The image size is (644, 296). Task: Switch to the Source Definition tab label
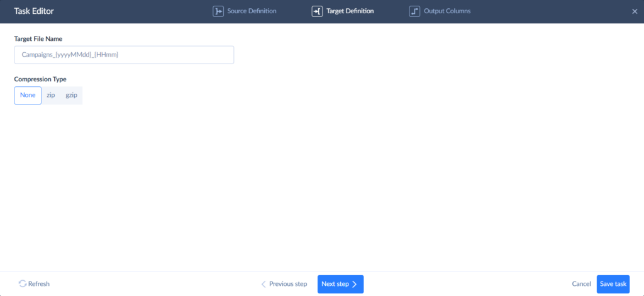tap(252, 11)
